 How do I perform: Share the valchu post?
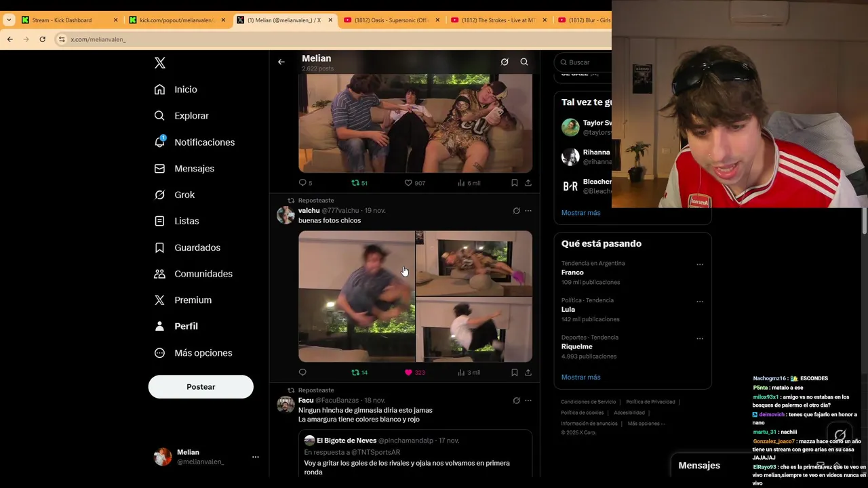[528, 372]
